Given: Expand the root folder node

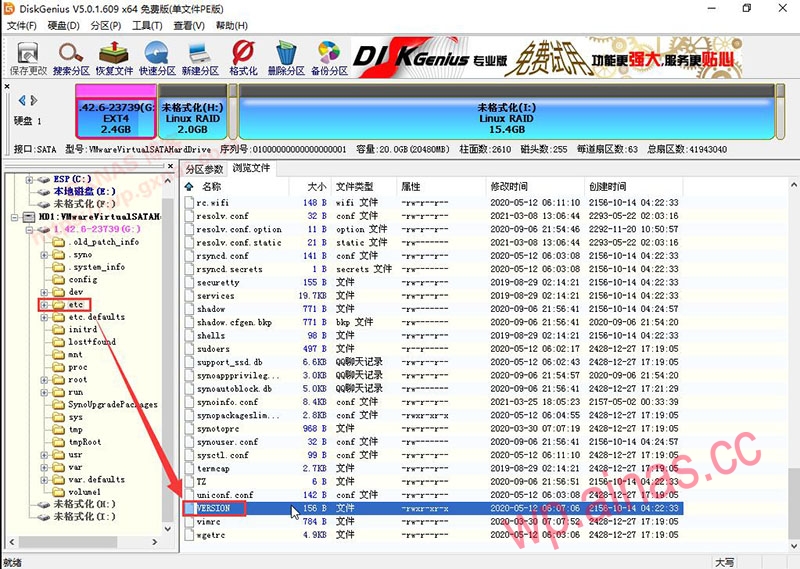Looking at the screenshot, I should pos(44,380).
